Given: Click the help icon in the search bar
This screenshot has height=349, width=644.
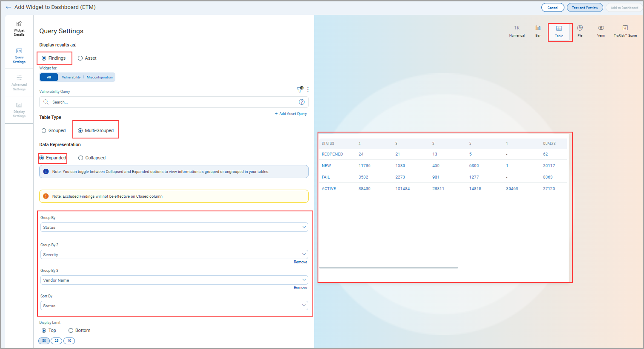Looking at the screenshot, I should point(301,102).
